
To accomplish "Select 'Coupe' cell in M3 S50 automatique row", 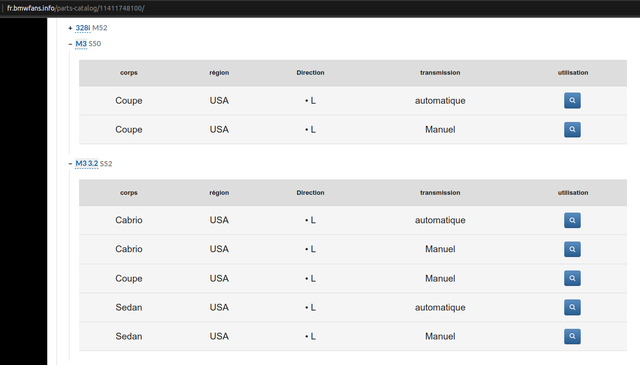I will pyautogui.click(x=129, y=100).
